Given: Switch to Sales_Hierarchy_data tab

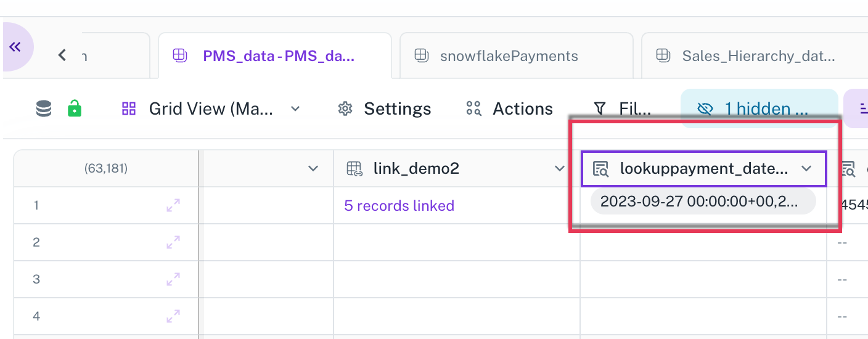Looking at the screenshot, I should tap(755, 56).
